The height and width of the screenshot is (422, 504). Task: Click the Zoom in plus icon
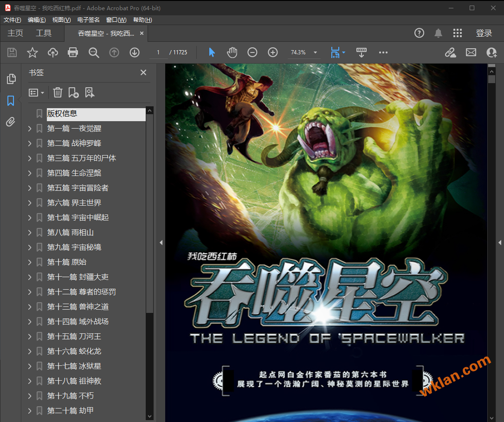273,52
